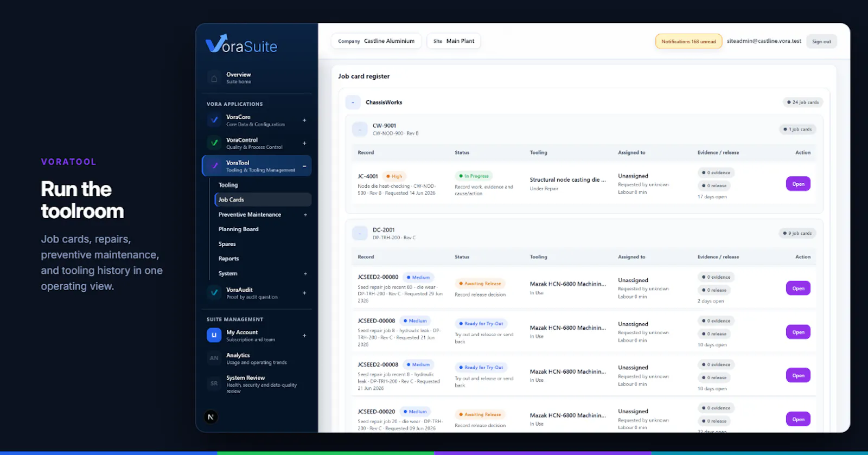This screenshot has height=455, width=868.
Task: Click Ready for Try-Out status for JCSEED2-00008
Action: click(481, 367)
